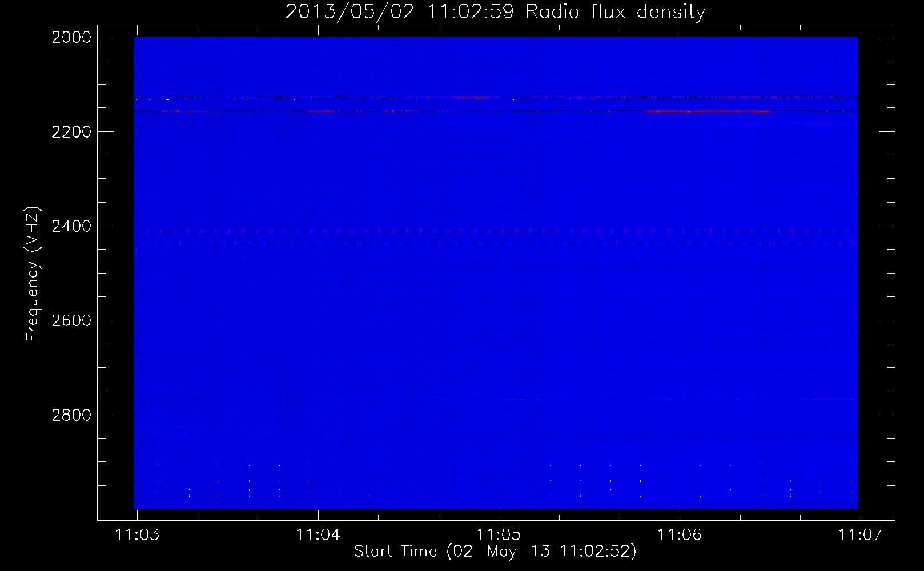Click the 11:07 time tick label
This screenshot has height=571, width=924.
coord(860,534)
